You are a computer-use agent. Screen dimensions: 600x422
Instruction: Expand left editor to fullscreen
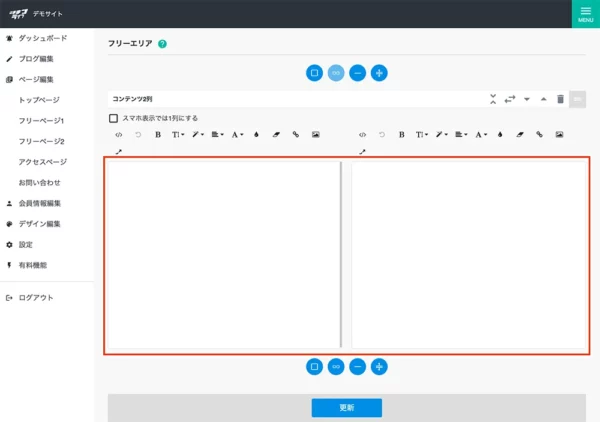(x=119, y=152)
